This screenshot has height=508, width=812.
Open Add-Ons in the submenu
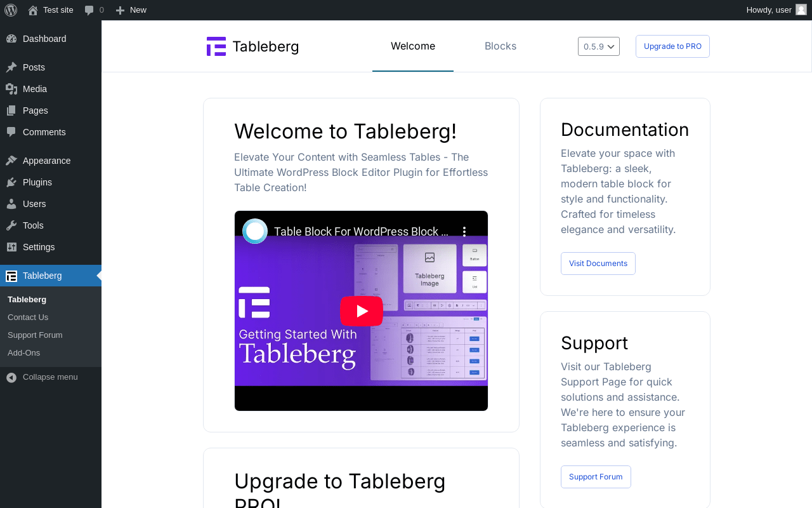coord(51,352)
